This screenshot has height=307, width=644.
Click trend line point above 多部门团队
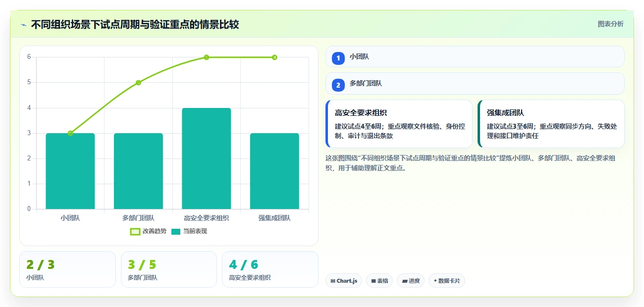[138, 83]
